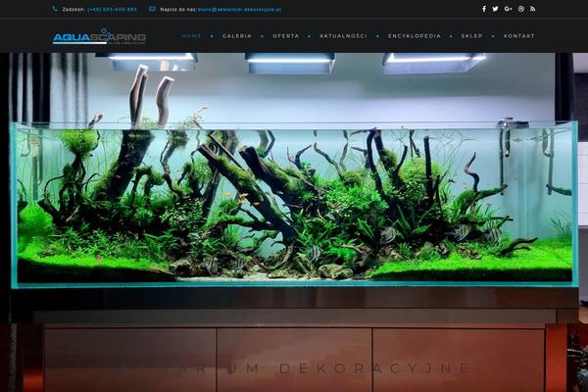Open the AKTUALNOŚCI menu item

click(x=343, y=36)
